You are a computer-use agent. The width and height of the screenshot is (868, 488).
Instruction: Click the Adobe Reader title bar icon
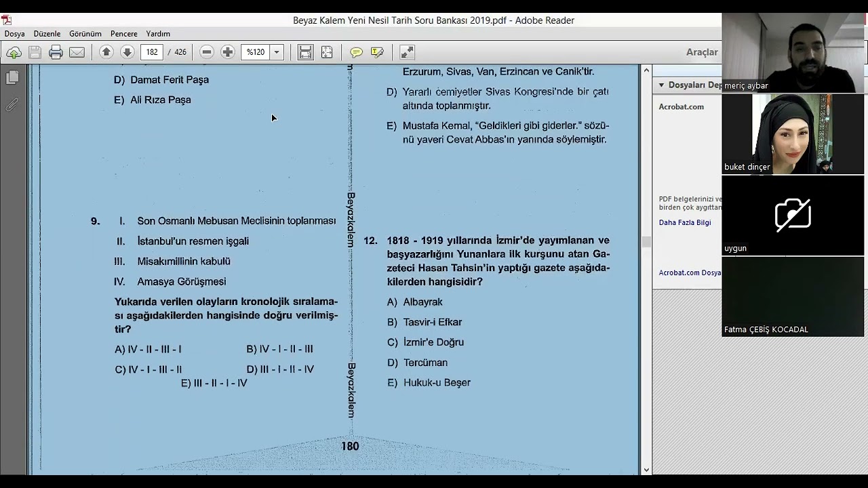[x=6, y=20]
